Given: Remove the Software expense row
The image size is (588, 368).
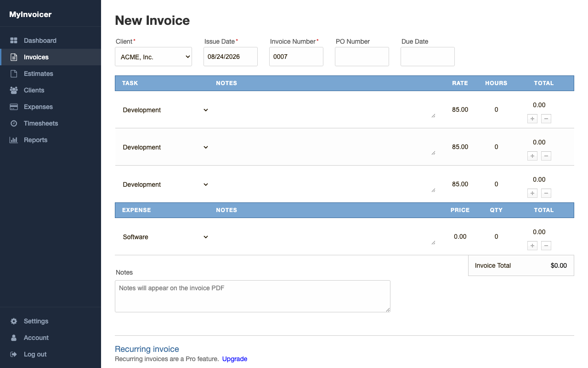Looking at the screenshot, I should point(546,246).
